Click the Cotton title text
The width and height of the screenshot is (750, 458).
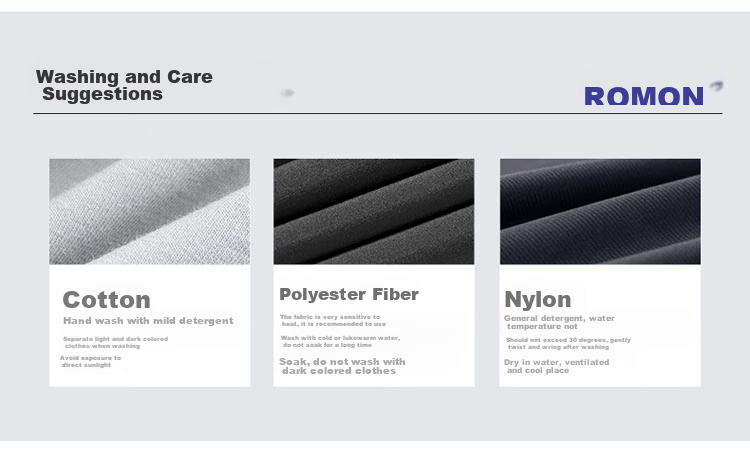[107, 300]
